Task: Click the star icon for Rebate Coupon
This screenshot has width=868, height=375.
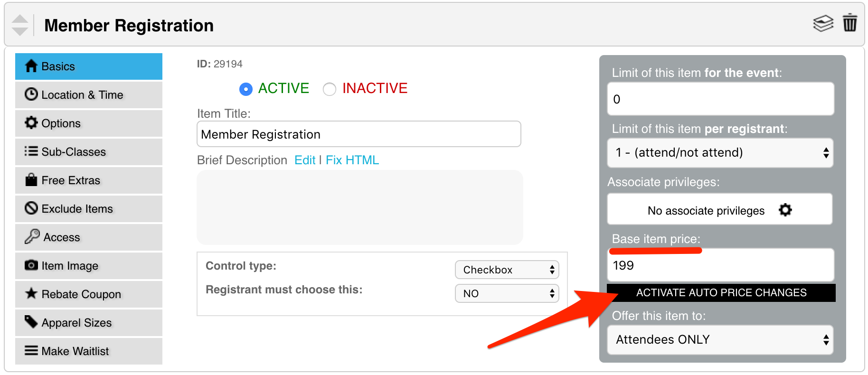Action: [x=31, y=293]
